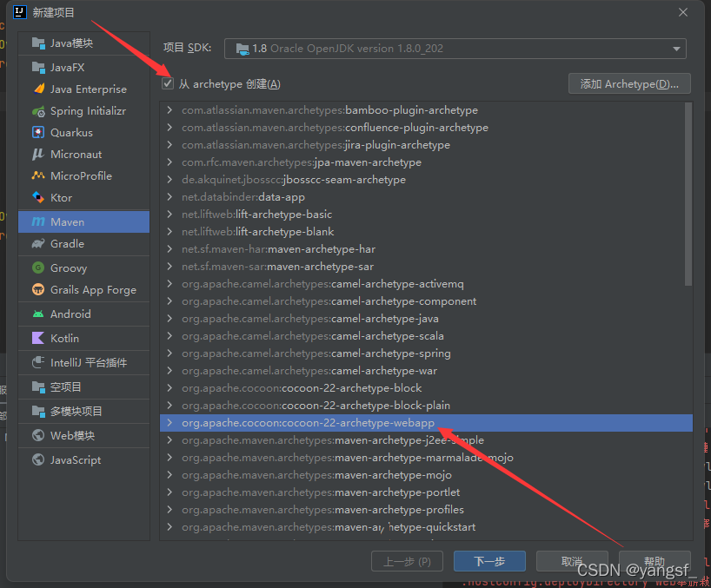Click the Ktor icon
Image resolution: width=711 pixels, height=588 pixels.
point(38,197)
